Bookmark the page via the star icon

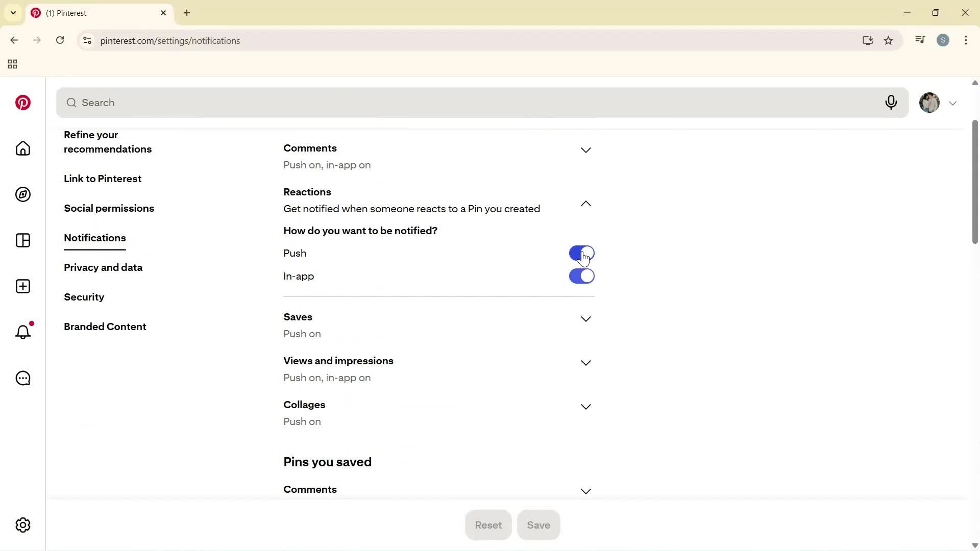(889, 40)
